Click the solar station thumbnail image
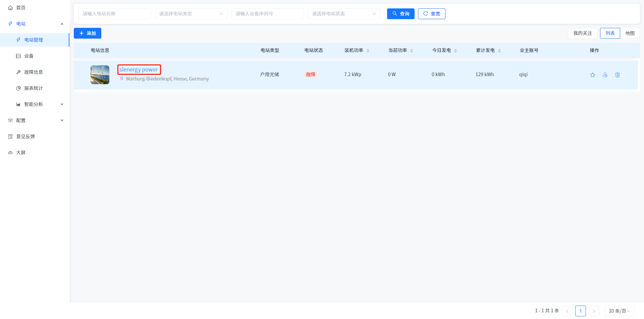The image size is (644, 319). [x=100, y=75]
